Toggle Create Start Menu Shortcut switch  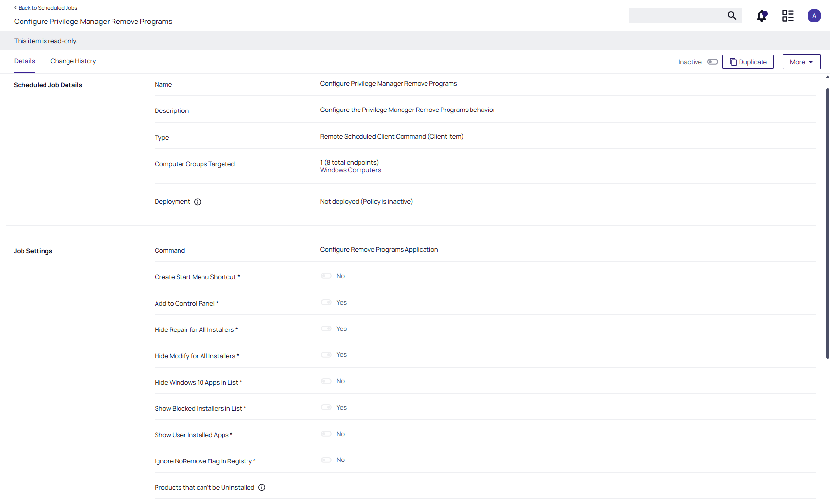click(326, 276)
